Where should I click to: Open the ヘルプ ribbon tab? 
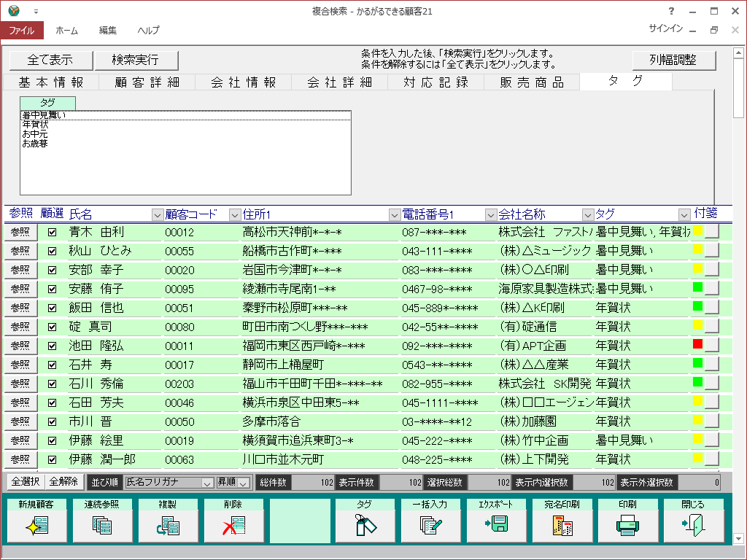pos(148,31)
